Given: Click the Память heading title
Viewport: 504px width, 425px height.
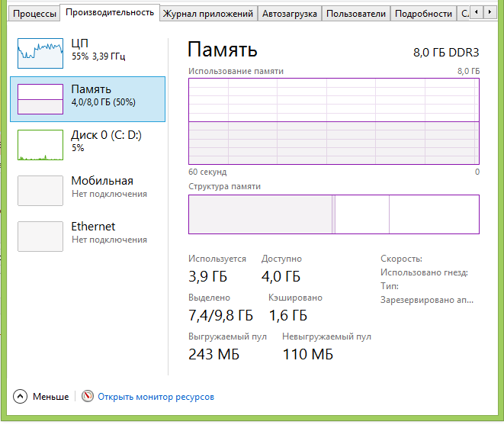Looking at the screenshot, I should pyautogui.click(x=223, y=50).
